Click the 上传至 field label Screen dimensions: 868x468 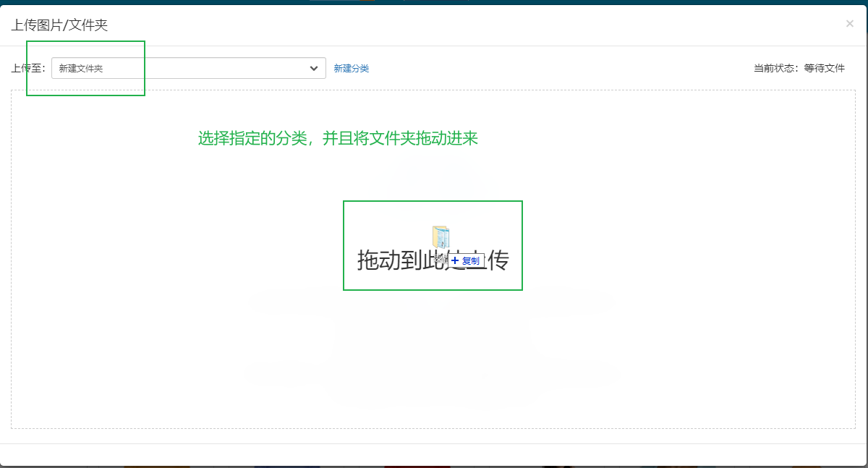point(29,68)
